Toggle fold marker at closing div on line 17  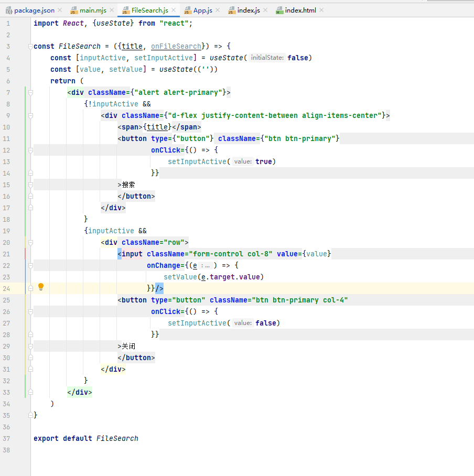point(30,208)
